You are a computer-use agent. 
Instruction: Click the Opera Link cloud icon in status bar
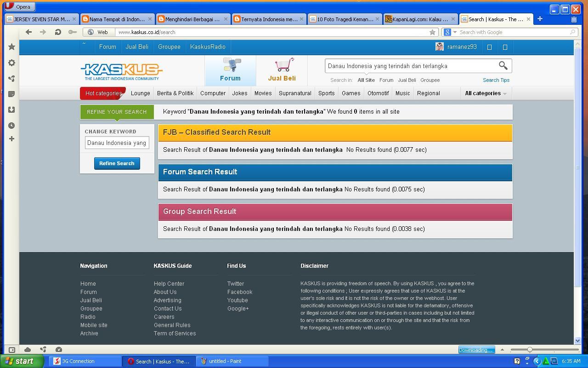click(28, 350)
